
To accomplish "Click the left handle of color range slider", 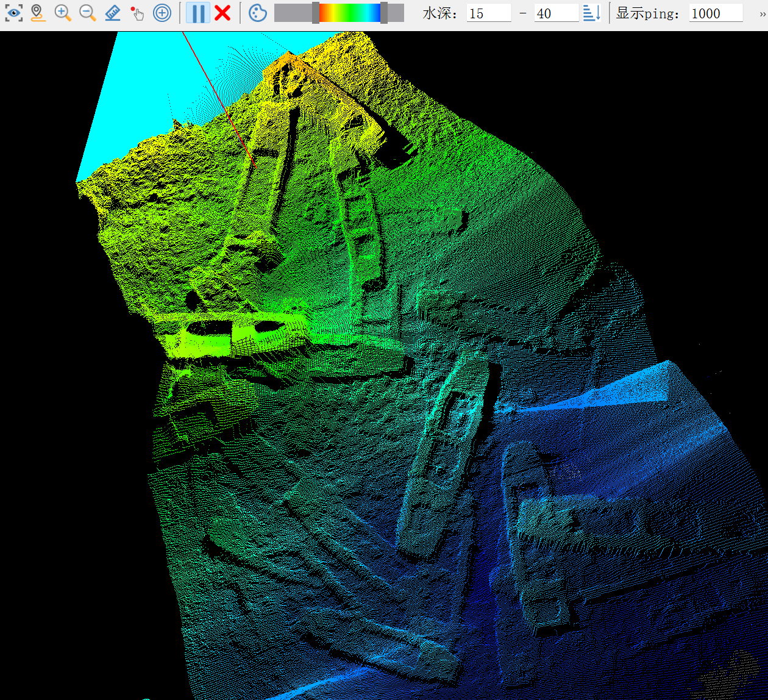I will [x=315, y=13].
